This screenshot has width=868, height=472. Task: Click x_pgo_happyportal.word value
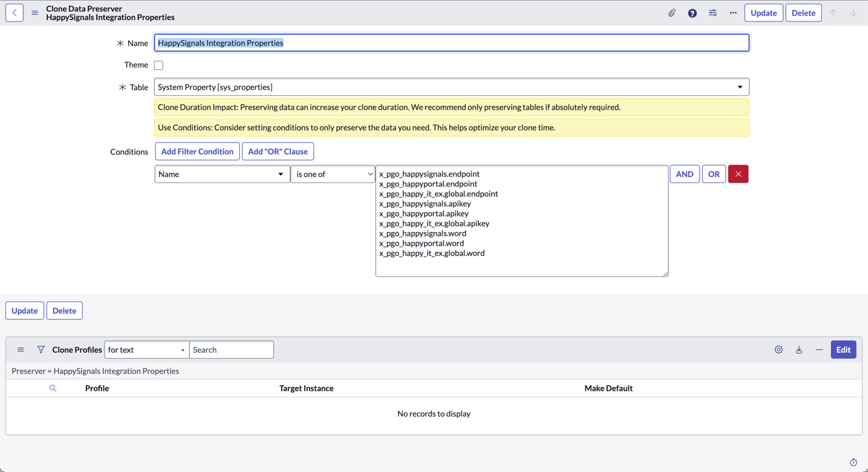pos(421,243)
